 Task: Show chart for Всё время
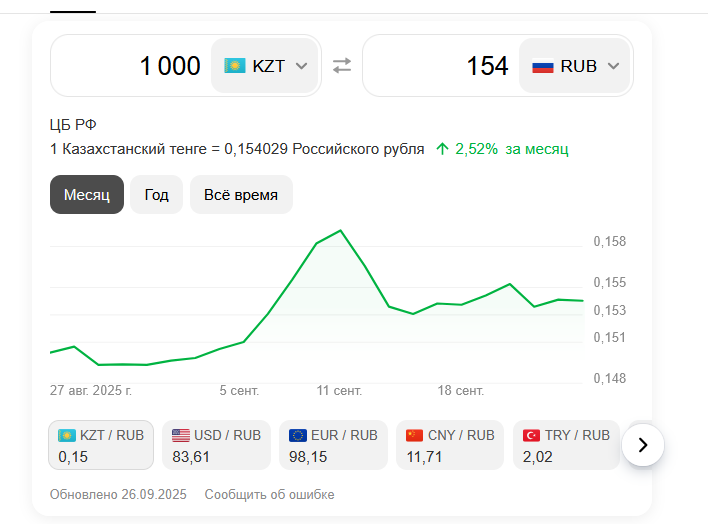[241, 194]
